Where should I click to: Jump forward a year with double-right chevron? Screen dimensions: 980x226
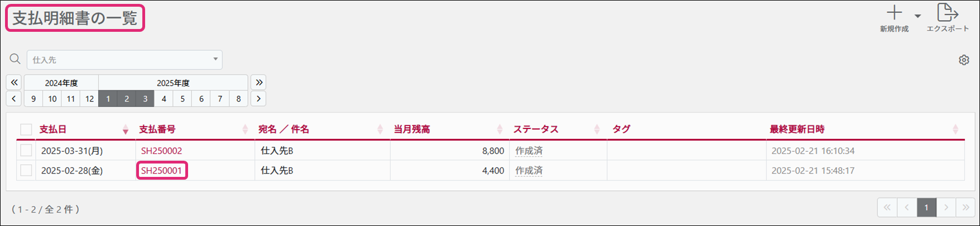[258, 83]
